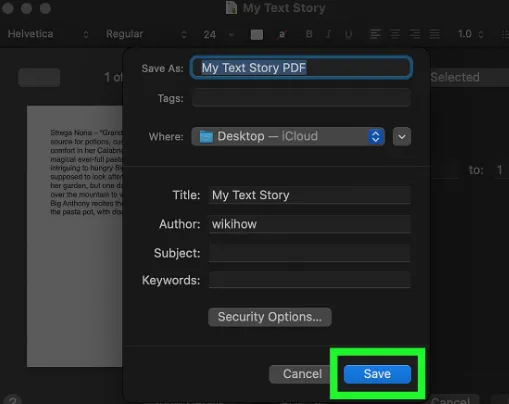Open the Helvetica font family dropdown
This screenshot has width=509, height=404.
pos(48,34)
